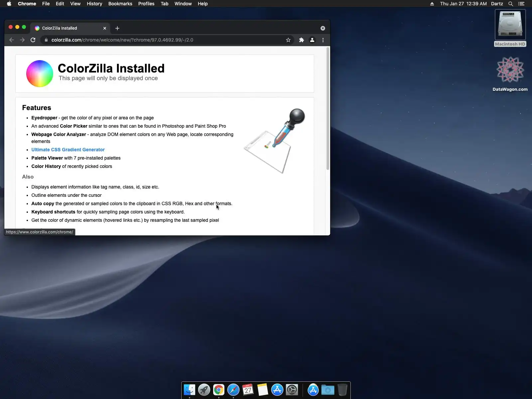
Task: Click the bold Auto copy text
Action: [43, 203]
